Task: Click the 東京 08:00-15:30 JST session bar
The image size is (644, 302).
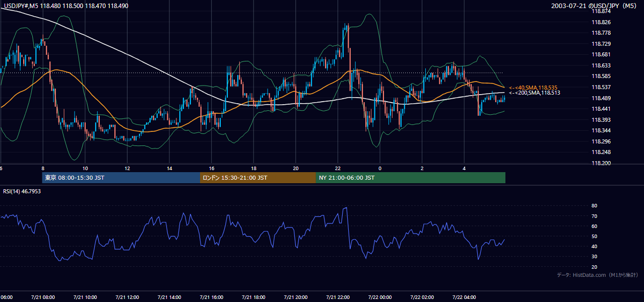Action: pyautogui.click(x=121, y=178)
